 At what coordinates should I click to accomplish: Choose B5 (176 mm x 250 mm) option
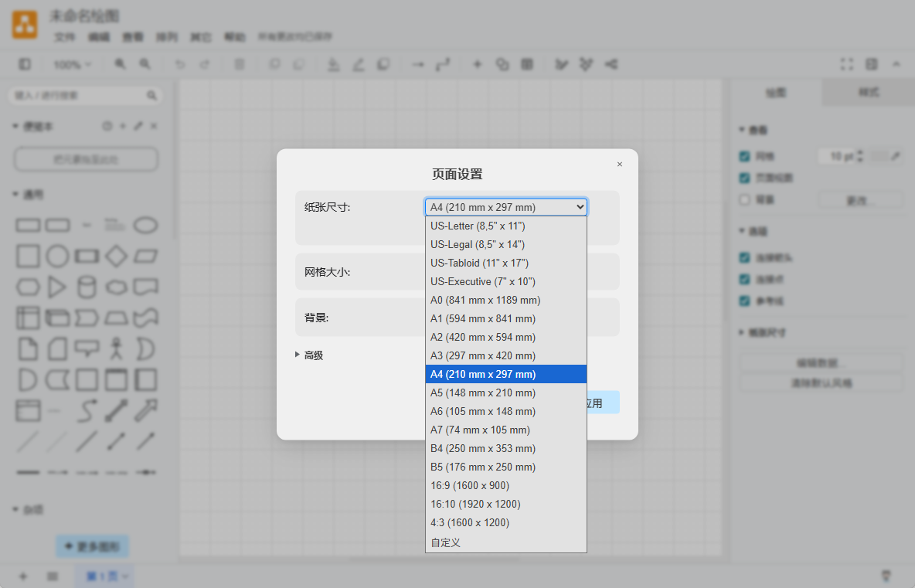tap(506, 467)
